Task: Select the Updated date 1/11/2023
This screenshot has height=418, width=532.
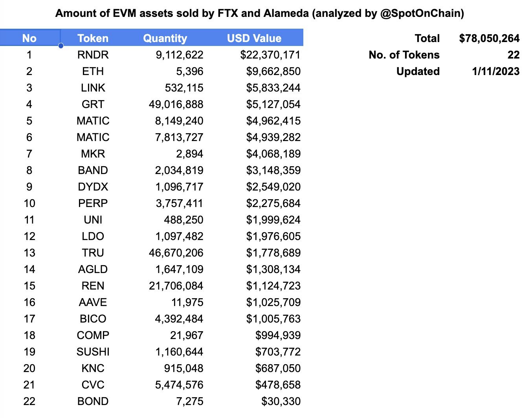Action: (x=495, y=71)
